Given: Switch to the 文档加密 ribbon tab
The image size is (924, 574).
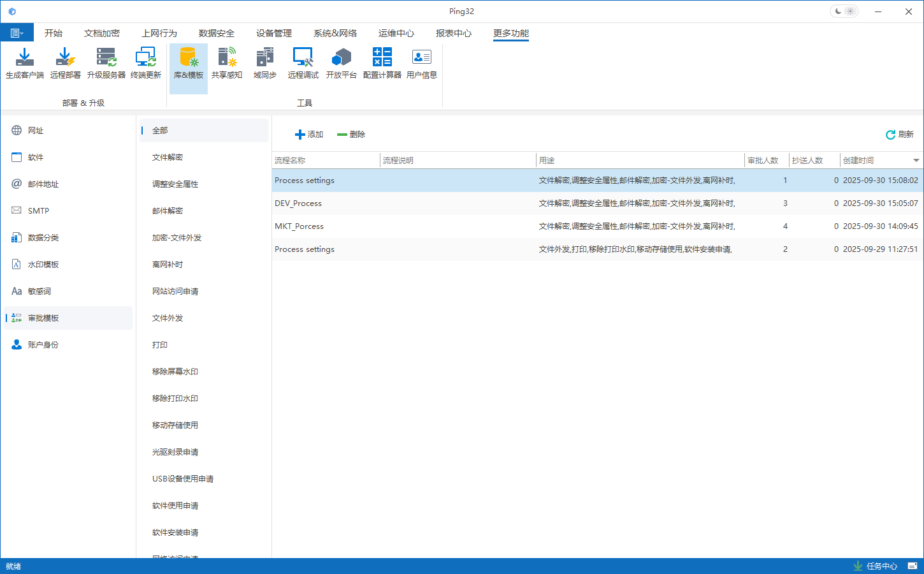Looking at the screenshot, I should click(x=102, y=33).
